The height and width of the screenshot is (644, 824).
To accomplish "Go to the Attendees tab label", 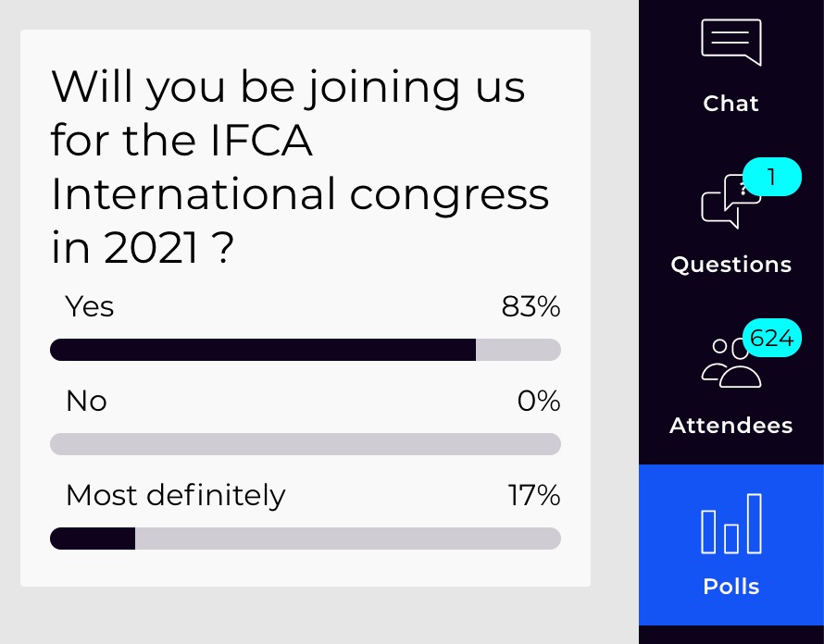I will coord(731,425).
